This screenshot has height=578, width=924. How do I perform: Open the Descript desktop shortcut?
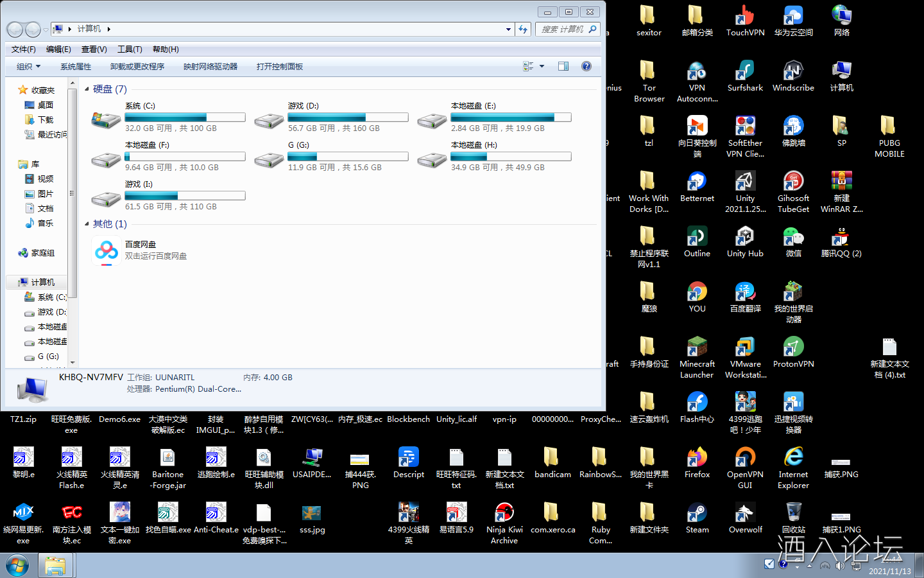[x=408, y=462]
